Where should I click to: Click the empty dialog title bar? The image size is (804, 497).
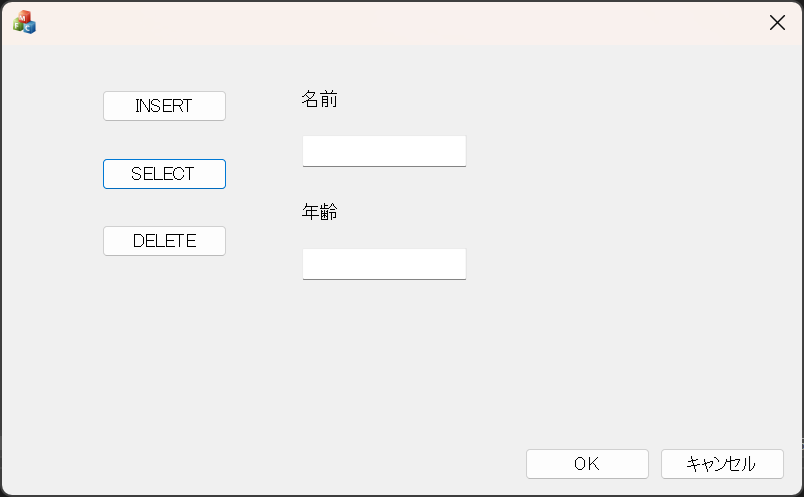click(x=400, y=23)
